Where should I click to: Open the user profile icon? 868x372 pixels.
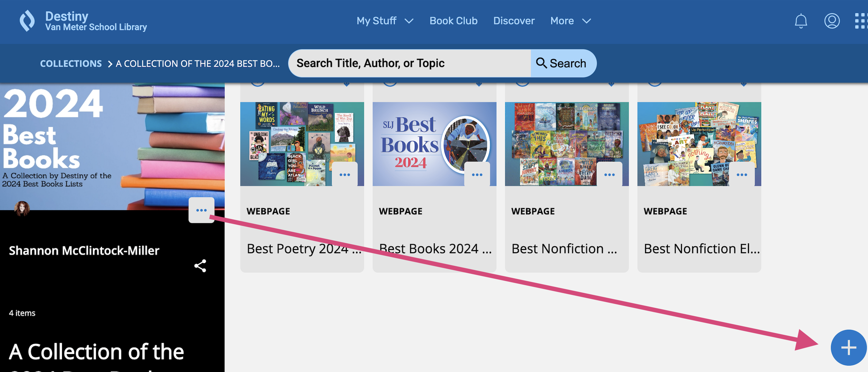(x=832, y=21)
